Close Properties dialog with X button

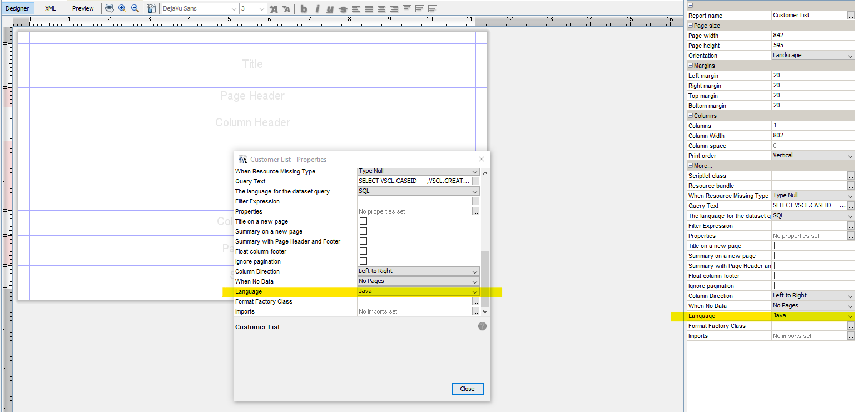(482, 160)
